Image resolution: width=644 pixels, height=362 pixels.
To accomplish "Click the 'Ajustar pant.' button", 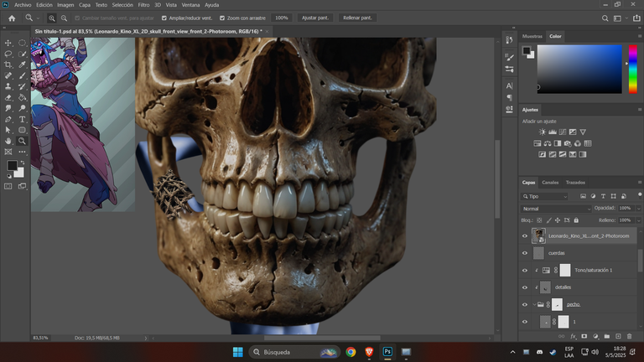I will tap(315, 18).
